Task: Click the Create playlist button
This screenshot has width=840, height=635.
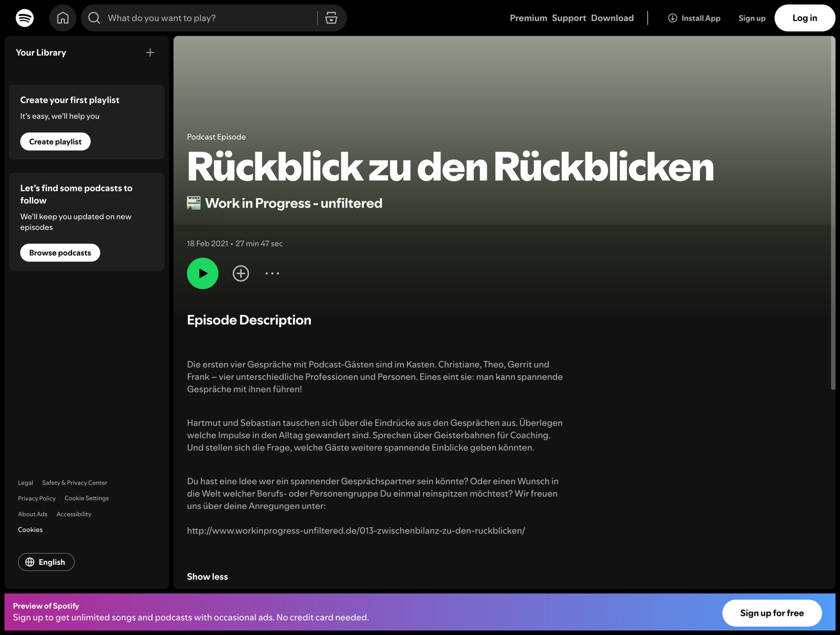Action: point(55,141)
